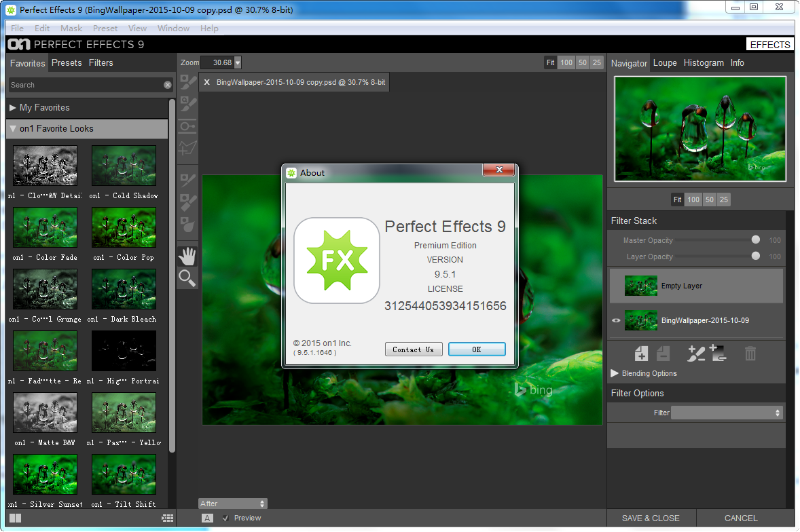
Task: Click the add masking brush layer icon
Action: point(696,353)
